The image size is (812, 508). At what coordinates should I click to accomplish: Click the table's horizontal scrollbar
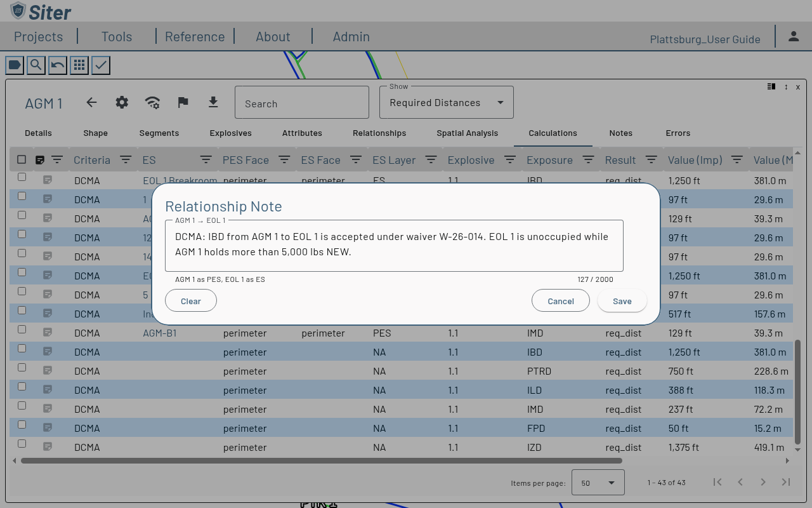(x=321, y=461)
